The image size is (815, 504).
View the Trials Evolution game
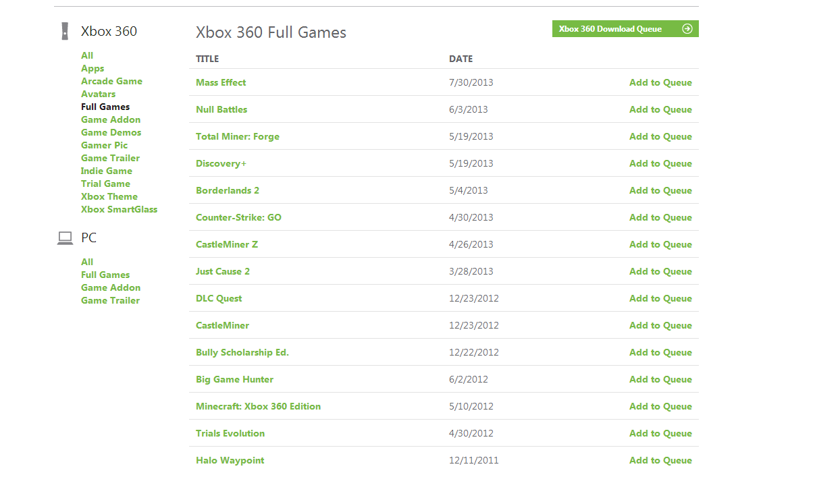230,433
